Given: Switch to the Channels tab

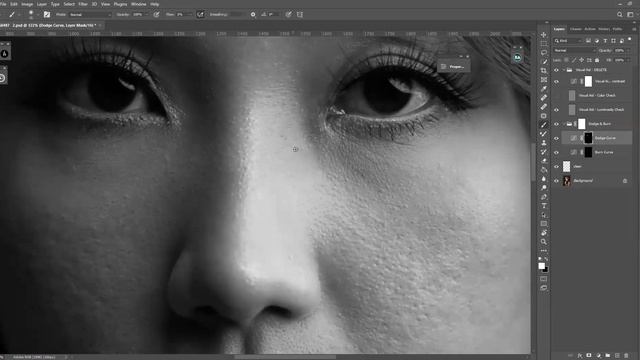Looking at the screenshot, I should point(576,29).
